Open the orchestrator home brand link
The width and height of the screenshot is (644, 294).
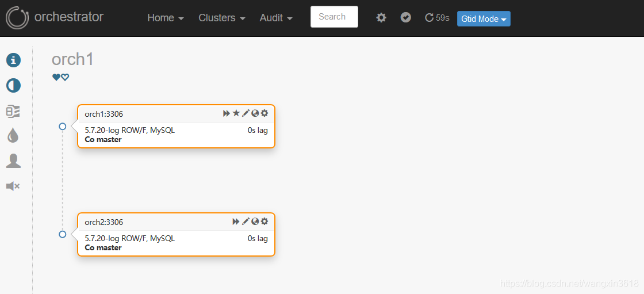pos(68,17)
